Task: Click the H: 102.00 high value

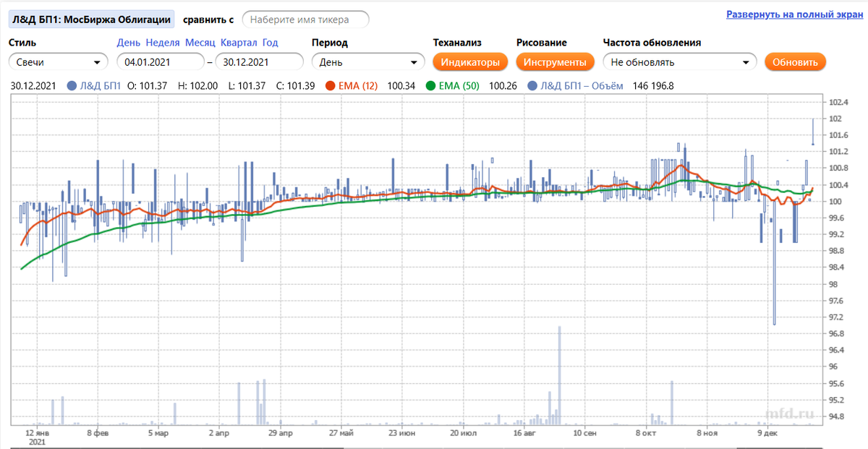Action: [x=197, y=86]
